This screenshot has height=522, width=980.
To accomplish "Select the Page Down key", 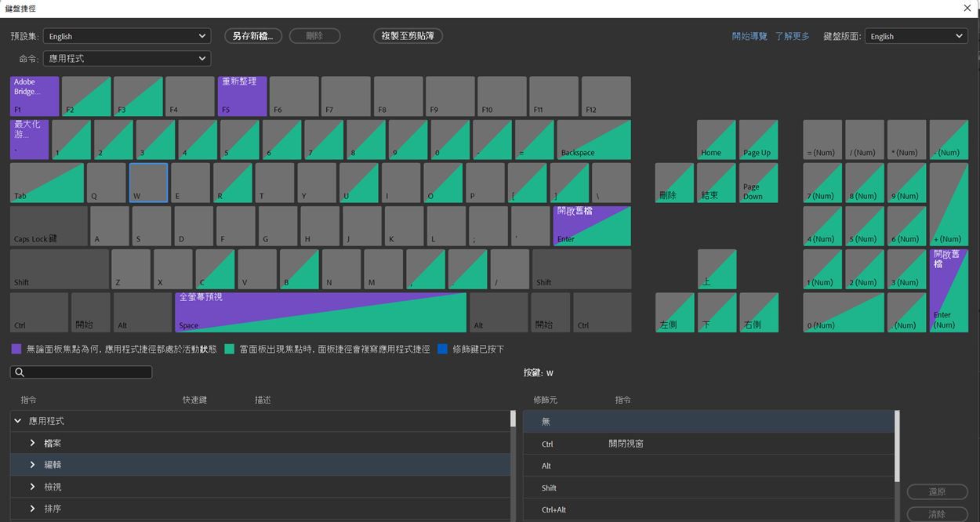I will click(759, 183).
